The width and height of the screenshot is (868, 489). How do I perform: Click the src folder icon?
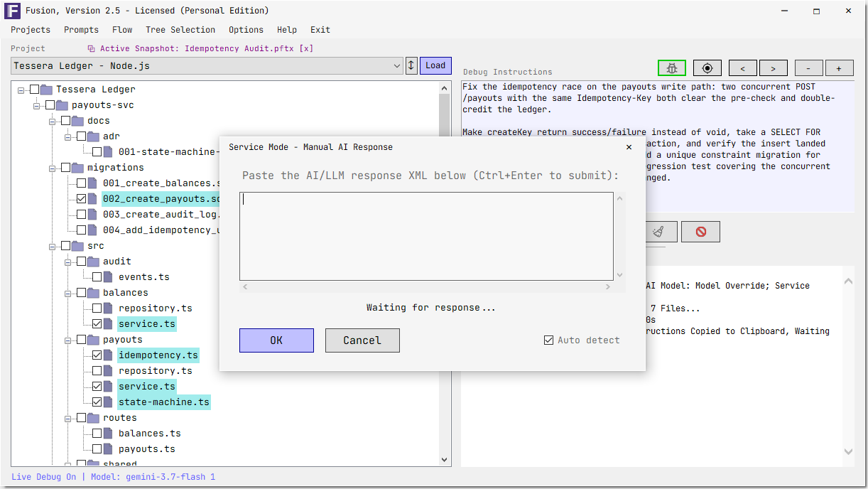pos(78,246)
